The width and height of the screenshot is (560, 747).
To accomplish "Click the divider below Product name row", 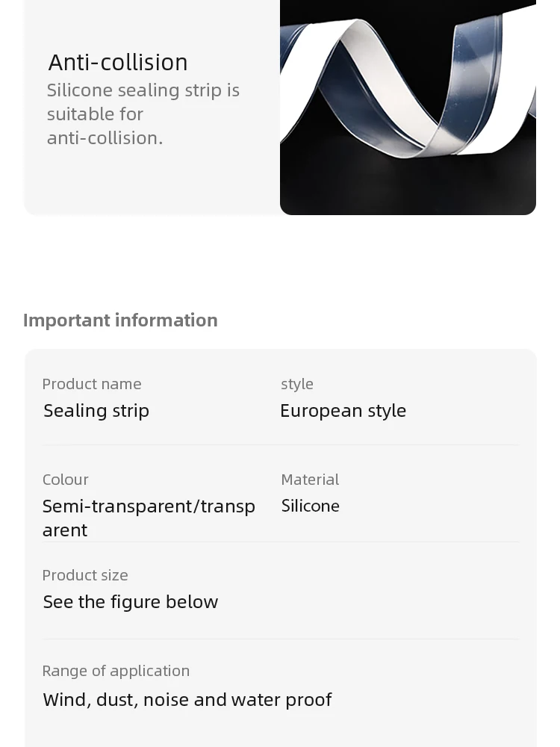I will pos(281,445).
